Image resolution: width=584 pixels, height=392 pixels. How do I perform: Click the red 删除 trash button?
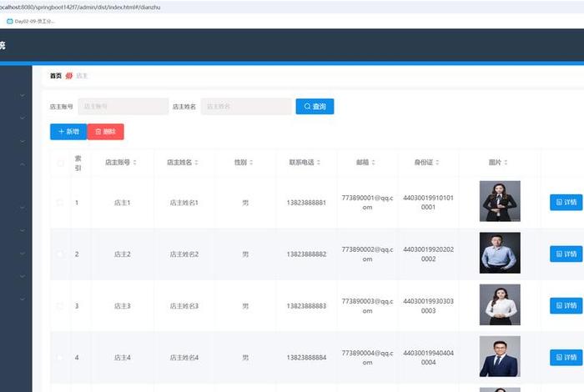coord(105,132)
